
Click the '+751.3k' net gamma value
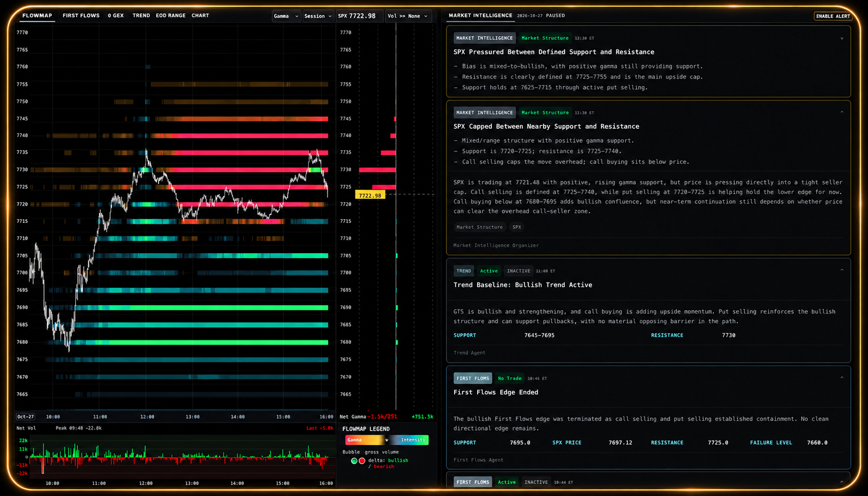(x=423, y=417)
